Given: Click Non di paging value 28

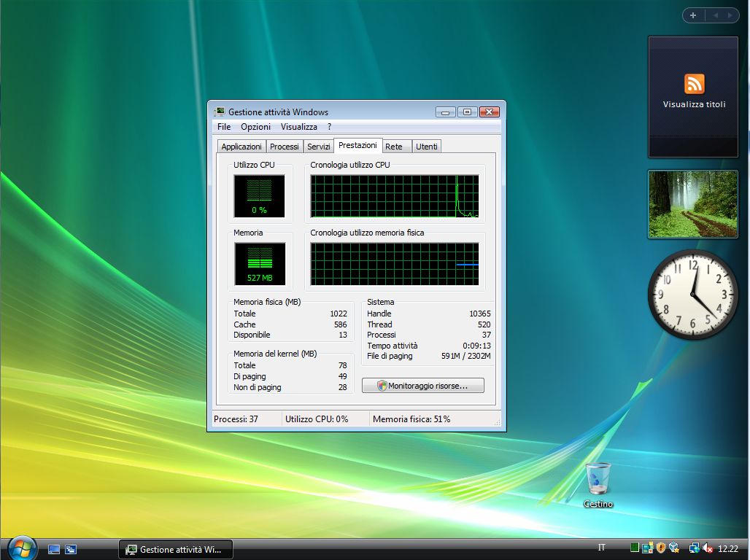Looking at the screenshot, I should coord(342,387).
